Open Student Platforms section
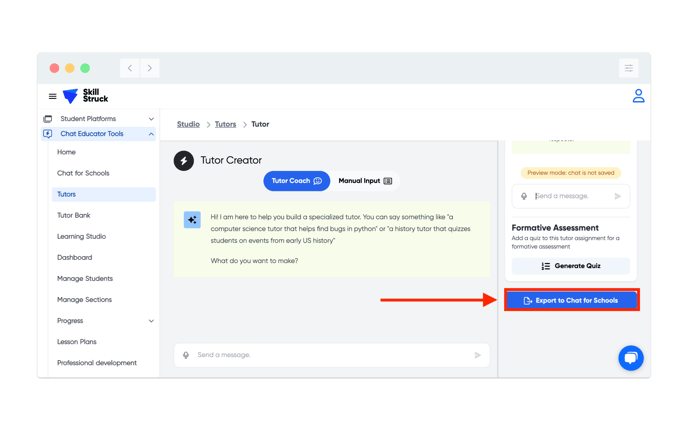Screen dimensions: 688x430 pyautogui.click(x=99, y=119)
